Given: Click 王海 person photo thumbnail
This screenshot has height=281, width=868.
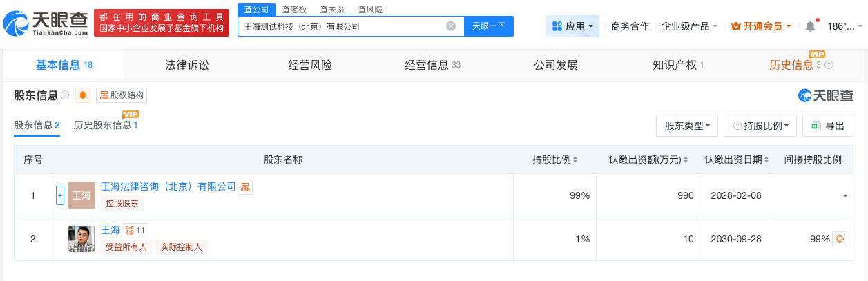Looking at the screenshot, I should click(x=81, y=239).
